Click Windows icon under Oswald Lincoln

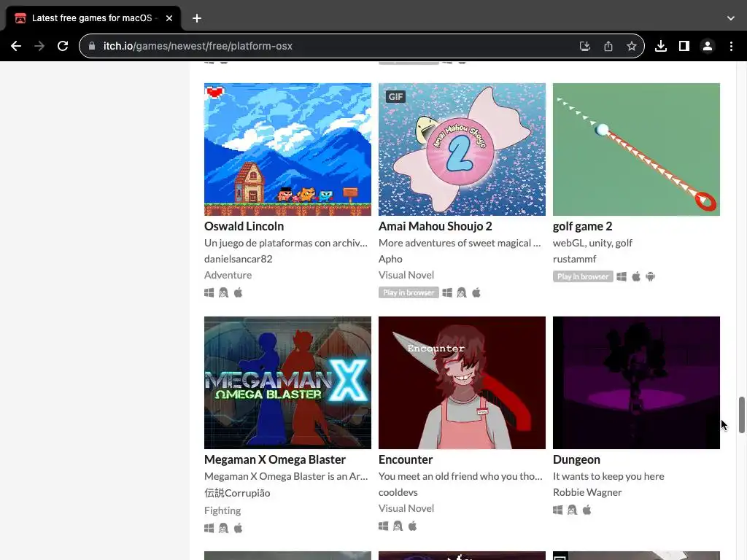click(209, 292)
